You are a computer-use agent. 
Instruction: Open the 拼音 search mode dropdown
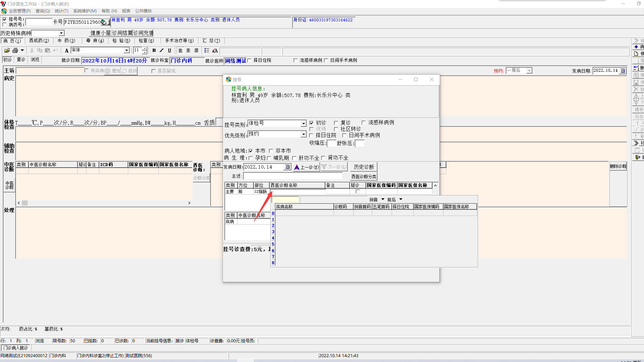pyautogui.click(x=383, y=199)
